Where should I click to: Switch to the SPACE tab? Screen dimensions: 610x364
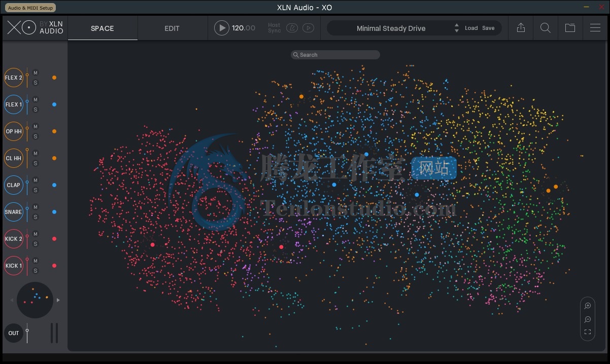coord(103,28)
